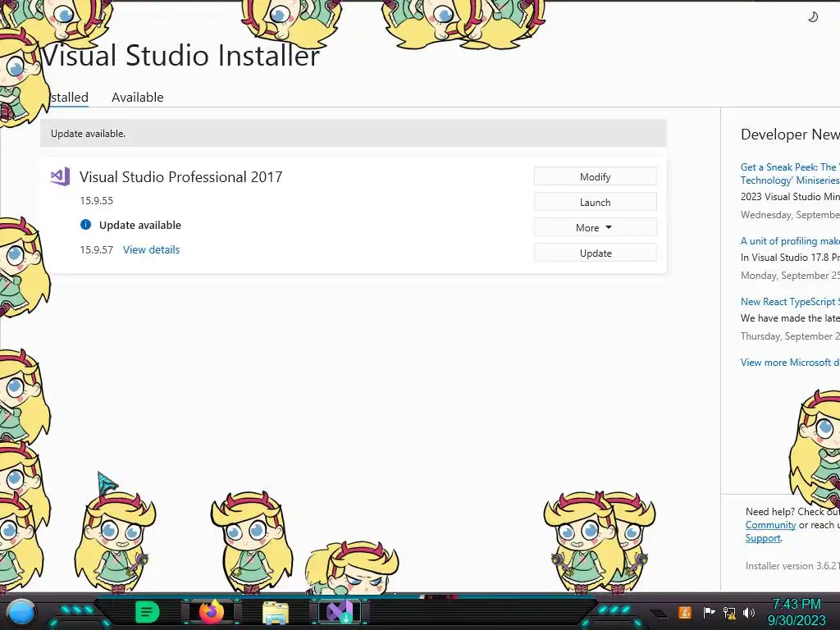The height and width of the screenshot is (630, 840).
Task: Click the 'We have made the late' description text
Action: coord(790,317)
